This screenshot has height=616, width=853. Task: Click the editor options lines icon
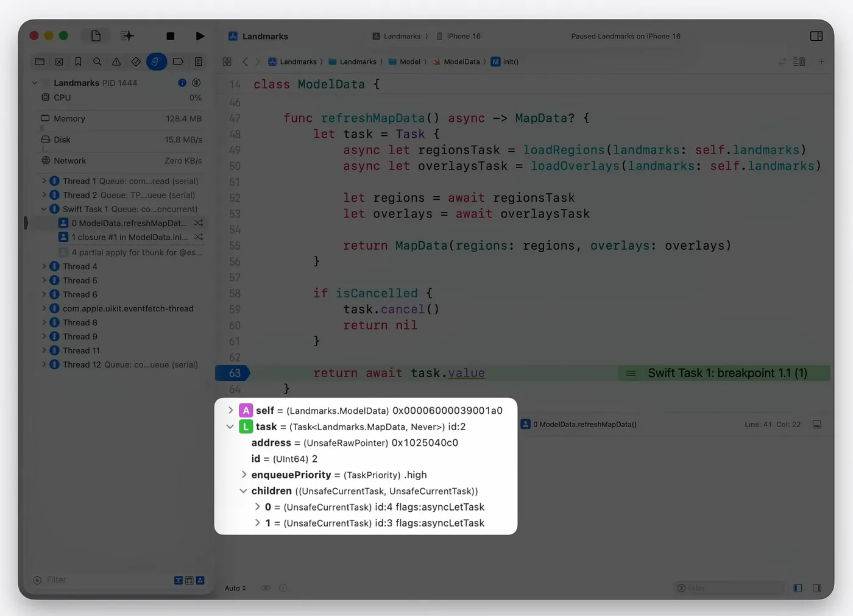pos(799,62)
